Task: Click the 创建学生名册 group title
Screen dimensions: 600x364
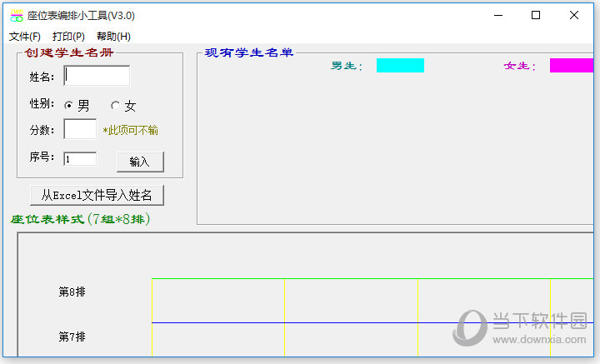Action: (x=69, y=52)
